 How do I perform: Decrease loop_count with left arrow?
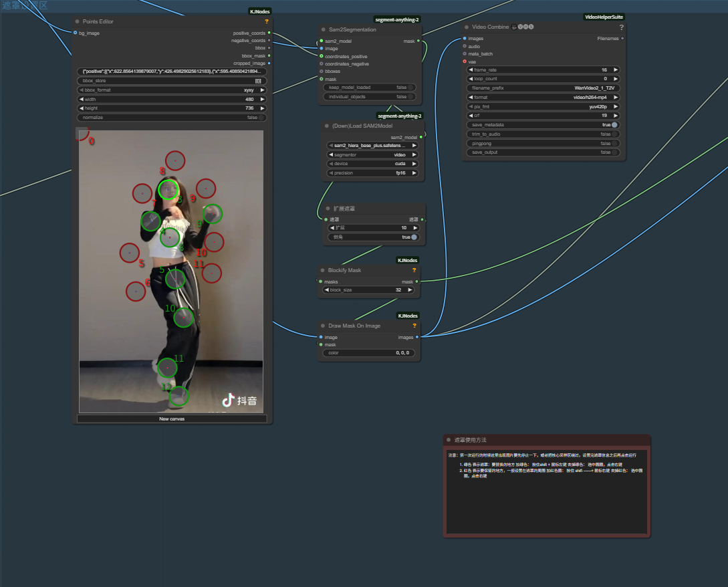[471, 79]
